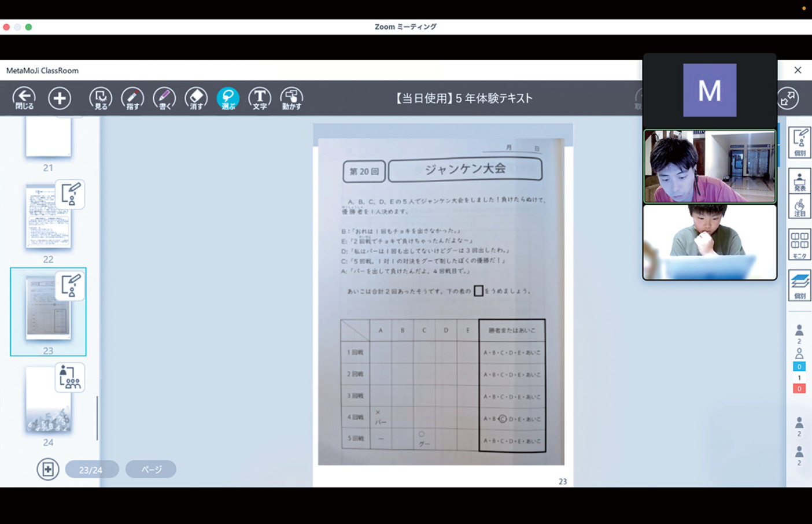
Task: Click the 閉じる back arrow button
Action: [24, 98]
